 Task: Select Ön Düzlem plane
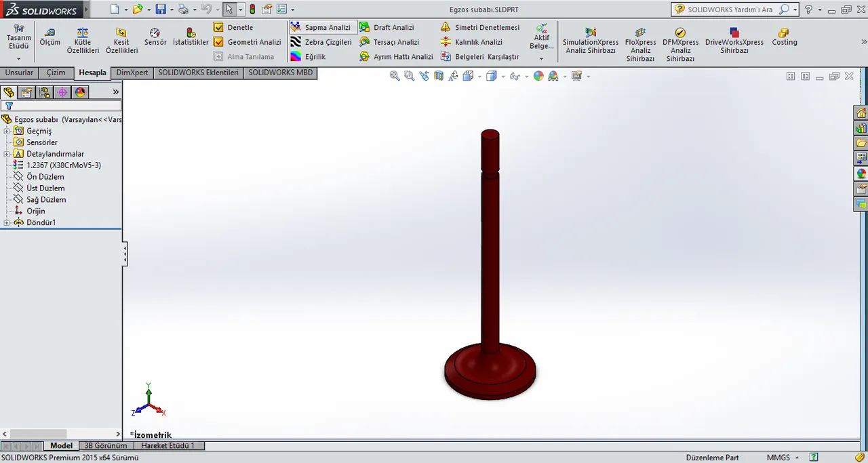point(45,177)
